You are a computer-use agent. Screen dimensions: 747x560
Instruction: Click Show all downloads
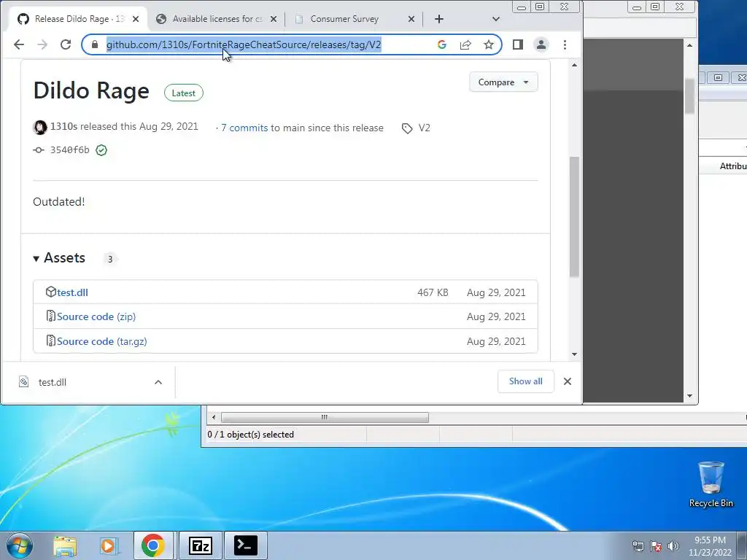coord(525,381)
